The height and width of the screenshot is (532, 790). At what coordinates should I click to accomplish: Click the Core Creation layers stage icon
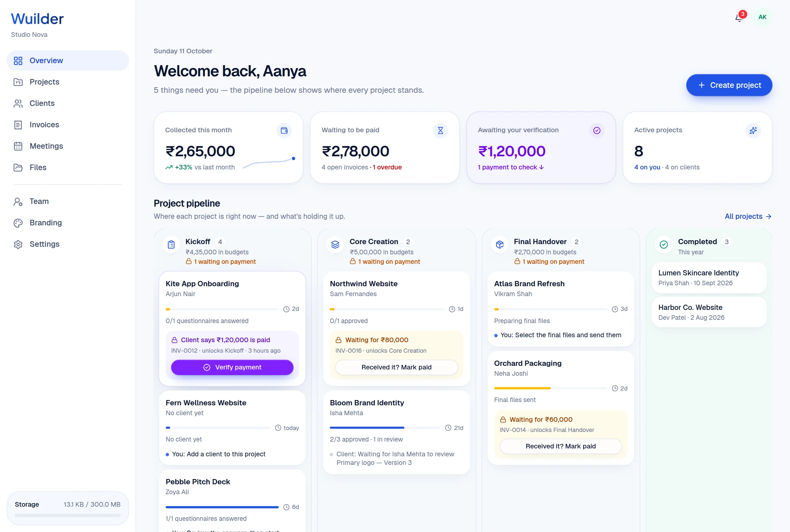[x=335, y=244]
